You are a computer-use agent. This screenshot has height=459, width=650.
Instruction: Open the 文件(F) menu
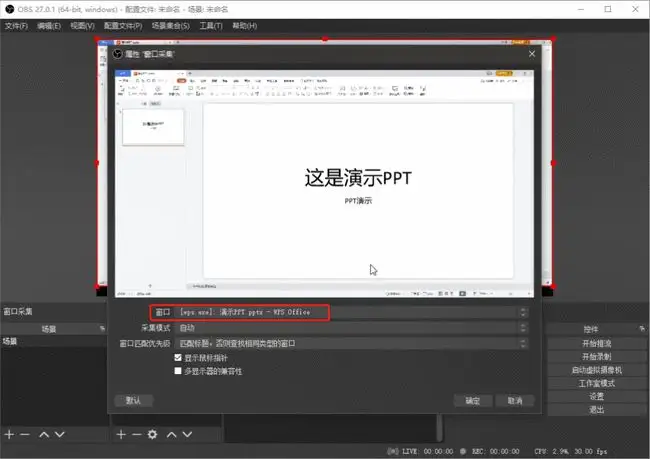tap(16, 26)
